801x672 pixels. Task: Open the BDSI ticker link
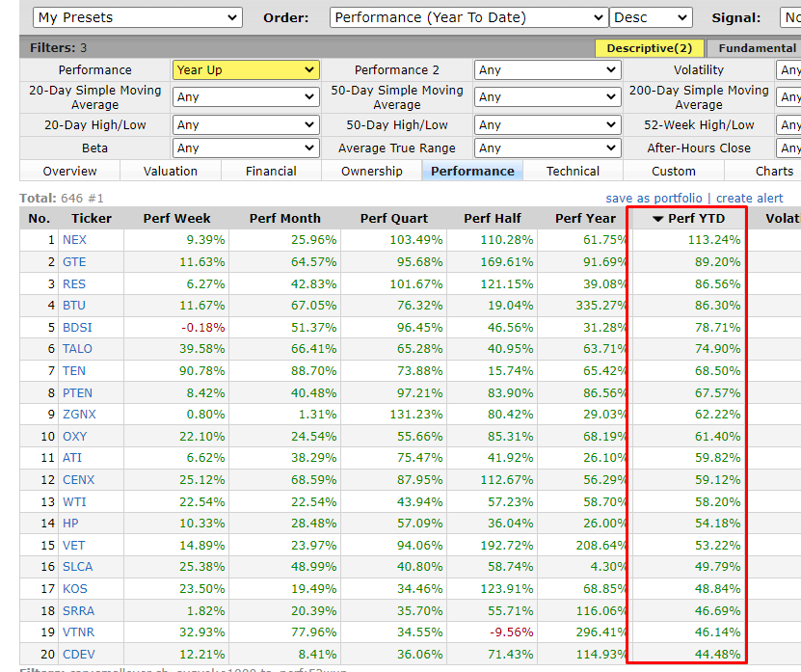click(x=78, y=328)
